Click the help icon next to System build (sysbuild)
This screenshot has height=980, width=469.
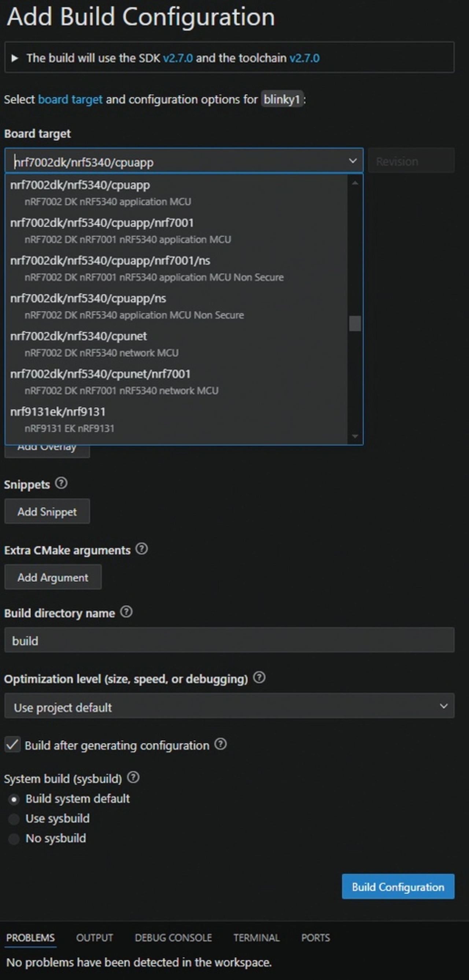click(133, 778)
